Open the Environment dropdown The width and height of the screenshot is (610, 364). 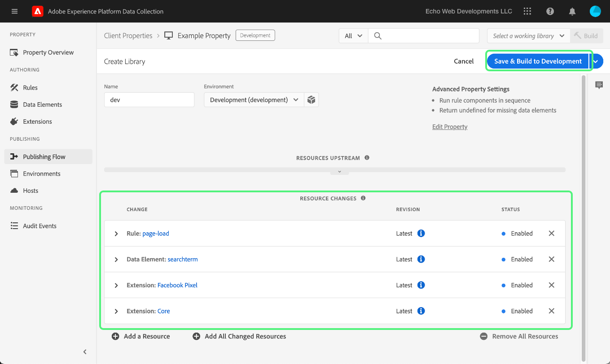tap(254, 100)
